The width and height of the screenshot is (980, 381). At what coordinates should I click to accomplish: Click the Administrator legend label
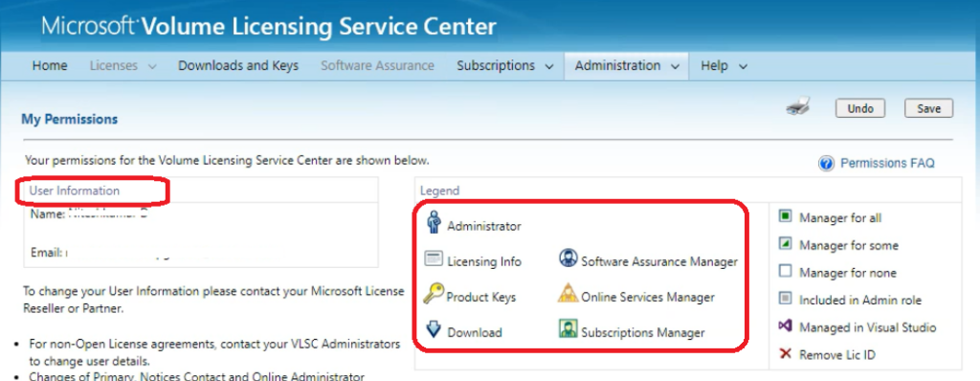pos(484,227)
